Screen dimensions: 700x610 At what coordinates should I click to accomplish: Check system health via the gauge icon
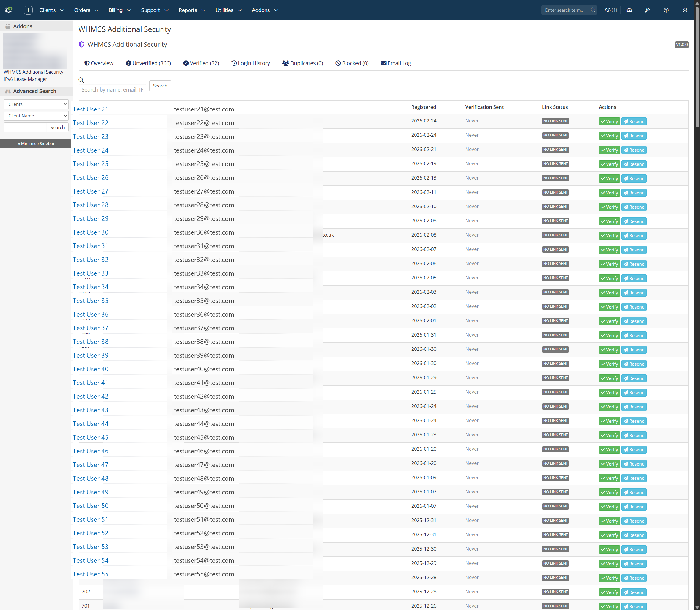coord(629,10)
